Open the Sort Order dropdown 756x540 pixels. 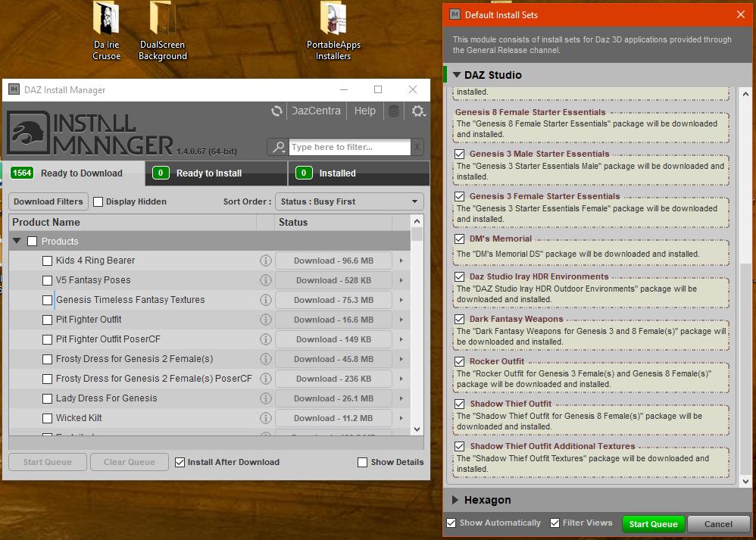349,201
